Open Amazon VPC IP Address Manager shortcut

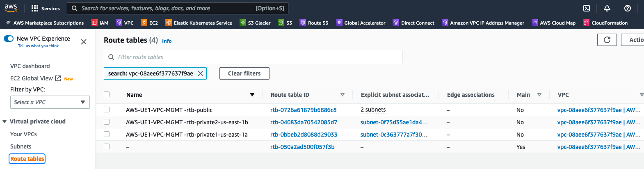pos(483,23)
